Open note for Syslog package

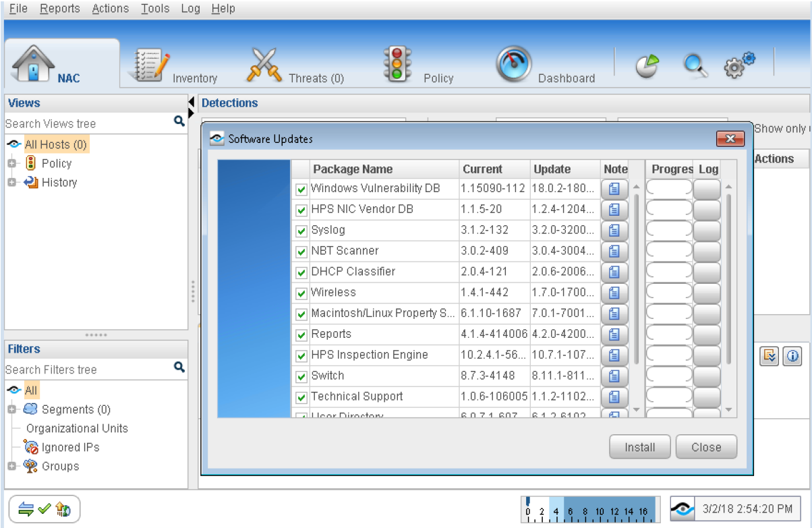click(x=614, y=231)
